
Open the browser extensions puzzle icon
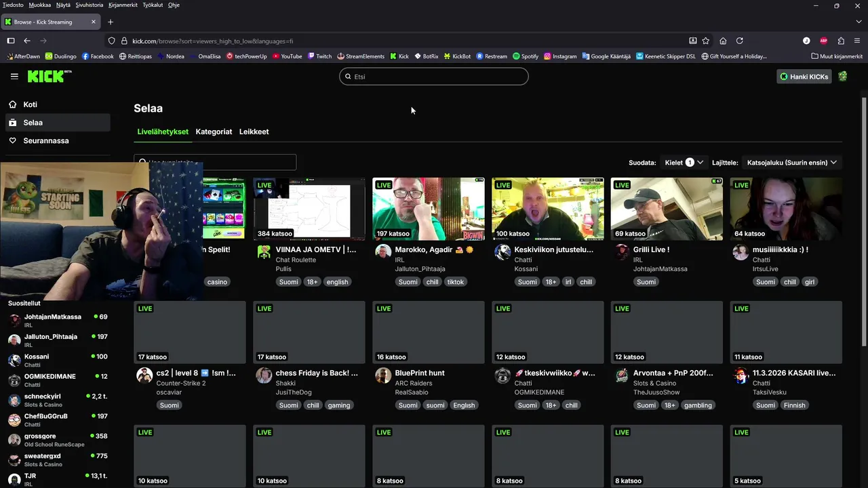coord(841,41)
